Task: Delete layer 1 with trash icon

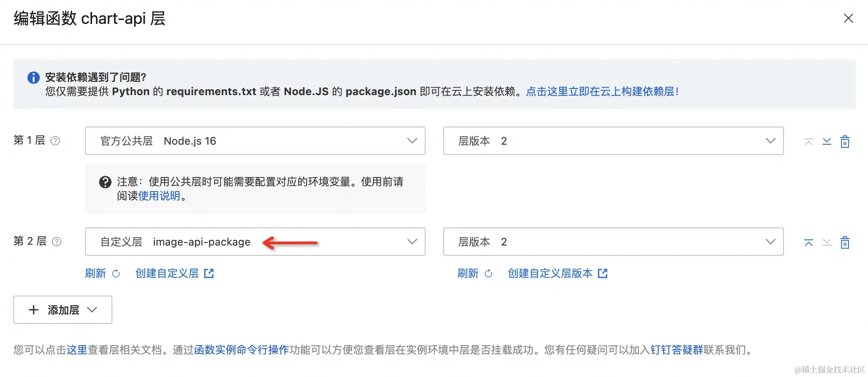Action: pos(845,142)
